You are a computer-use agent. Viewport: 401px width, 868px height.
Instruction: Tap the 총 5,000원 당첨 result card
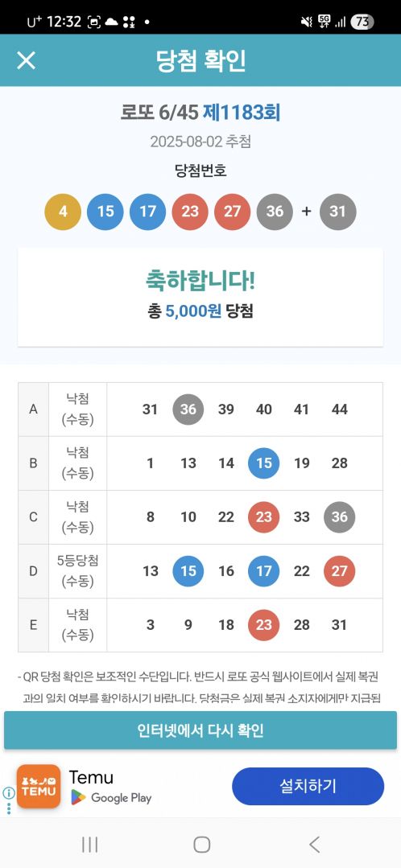tap(200, 298)
